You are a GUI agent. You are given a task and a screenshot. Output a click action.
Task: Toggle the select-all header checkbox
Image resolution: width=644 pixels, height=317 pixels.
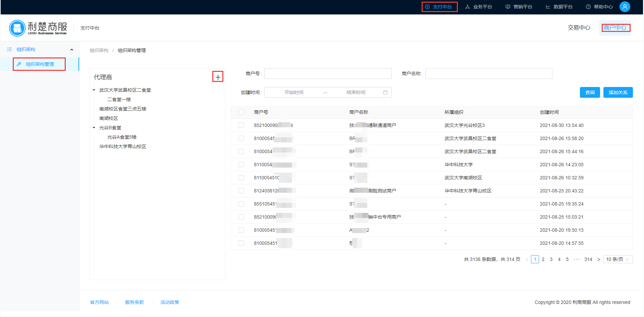pos(241,112)
